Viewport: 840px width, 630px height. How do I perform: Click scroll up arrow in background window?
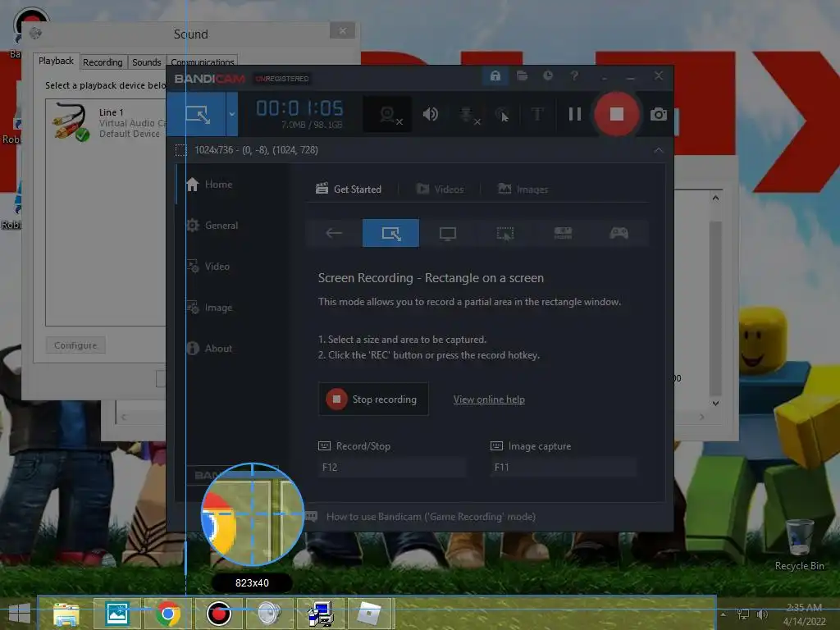tap(715, 198)
